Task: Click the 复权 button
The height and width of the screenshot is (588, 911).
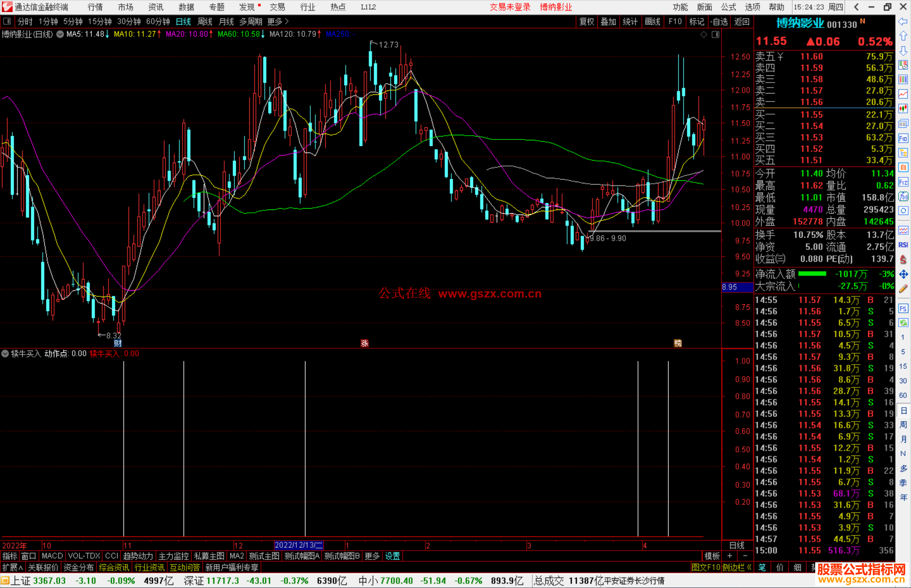Action: click(x=587, y=21)
